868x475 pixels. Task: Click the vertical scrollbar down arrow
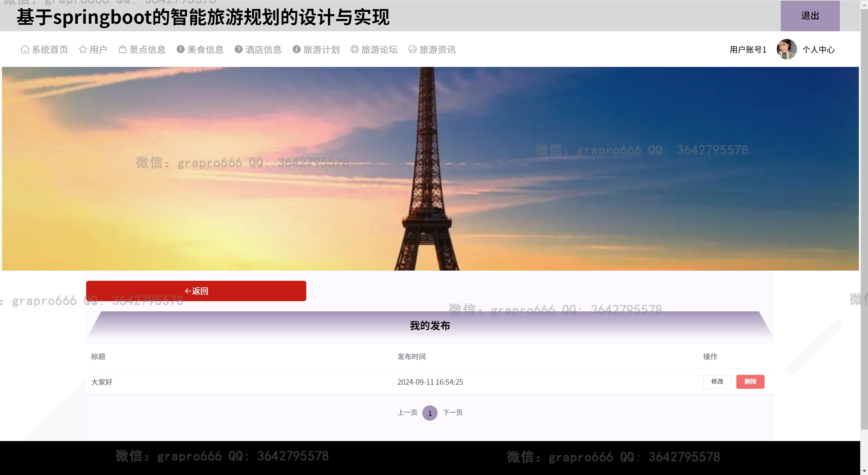864,471
